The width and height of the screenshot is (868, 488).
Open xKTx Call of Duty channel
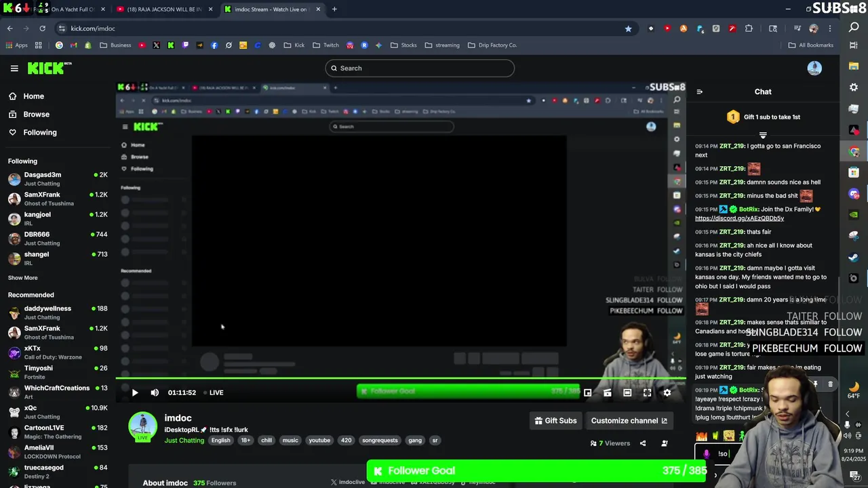58,352
